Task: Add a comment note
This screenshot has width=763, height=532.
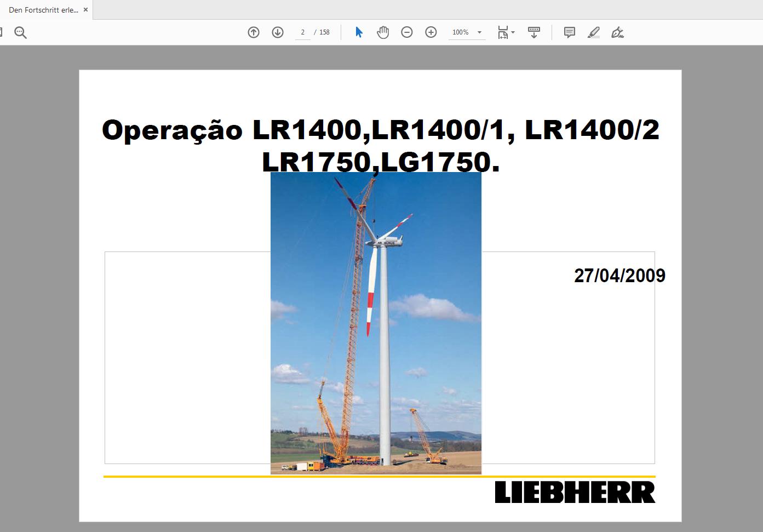Action: (x=570, y=32)
